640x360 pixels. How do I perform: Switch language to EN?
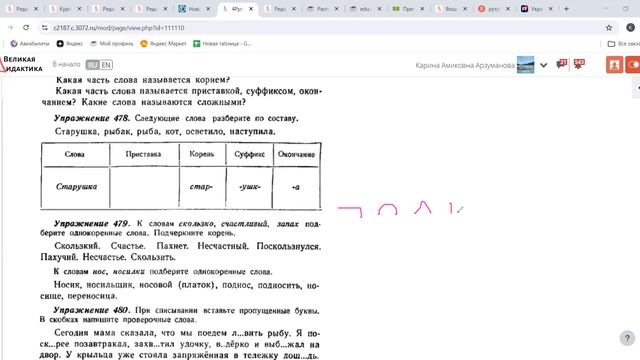pyautogui.click(x=106, y=65)
